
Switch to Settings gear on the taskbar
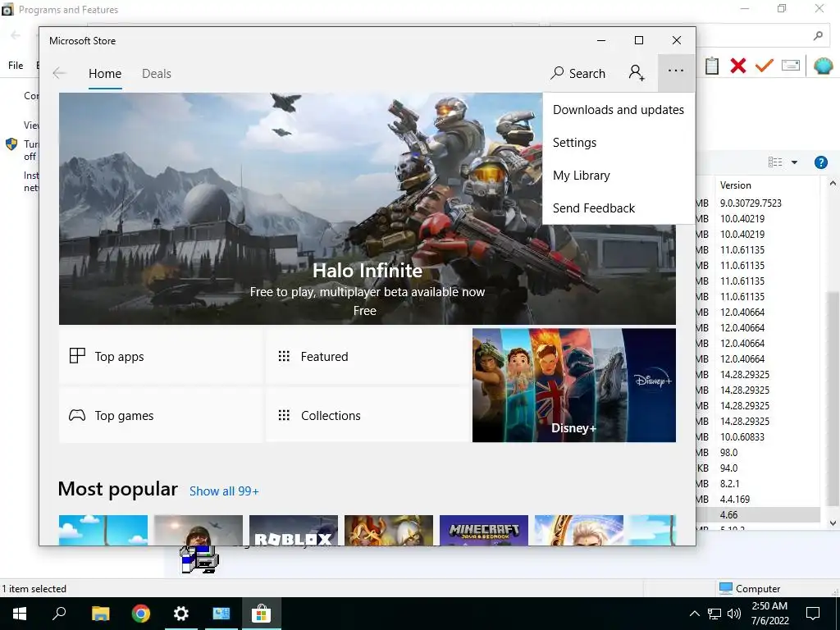(x=181, y=614)
